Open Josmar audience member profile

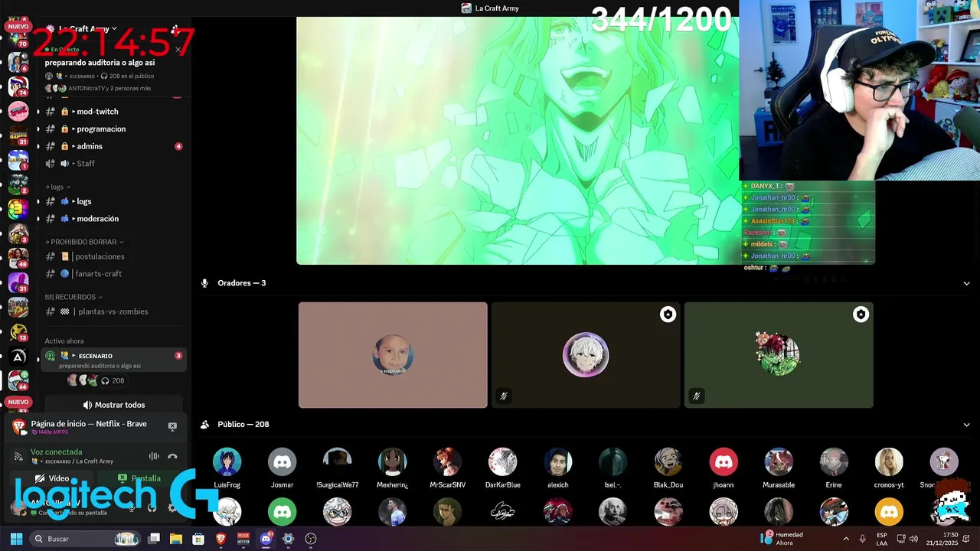pyautogui.click(x=282, y=468)
